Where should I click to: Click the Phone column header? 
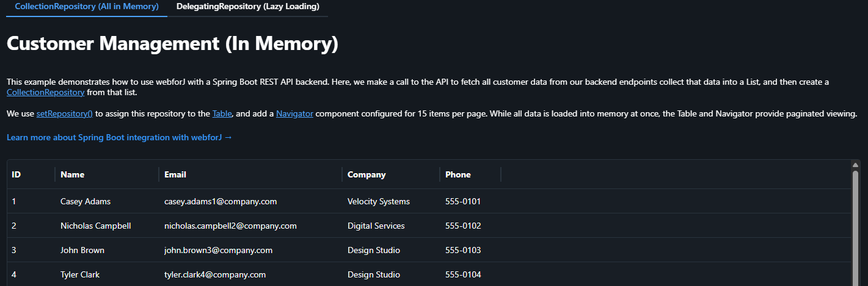tap(458, 174)
